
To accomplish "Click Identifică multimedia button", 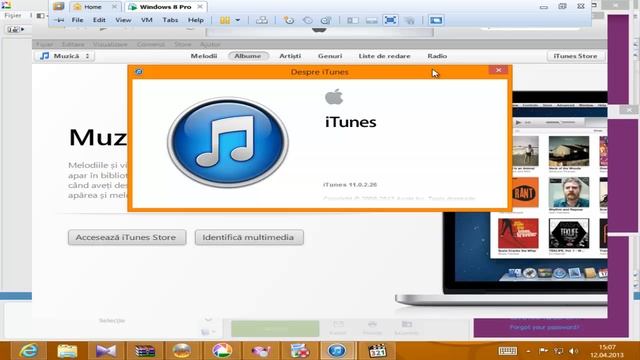I will [x=249, y=237].
